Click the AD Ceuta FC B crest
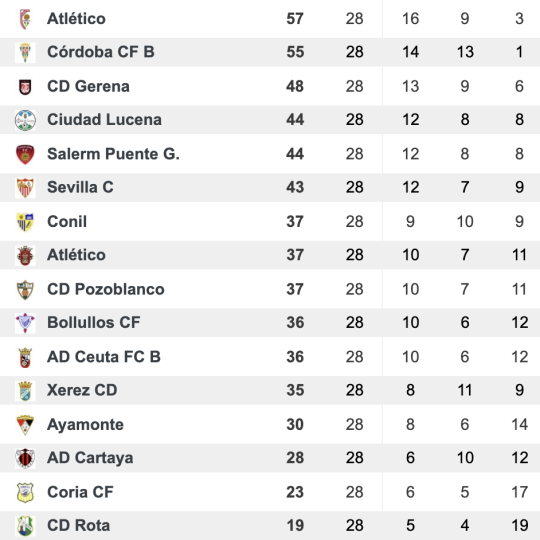 tap(25, 357)
